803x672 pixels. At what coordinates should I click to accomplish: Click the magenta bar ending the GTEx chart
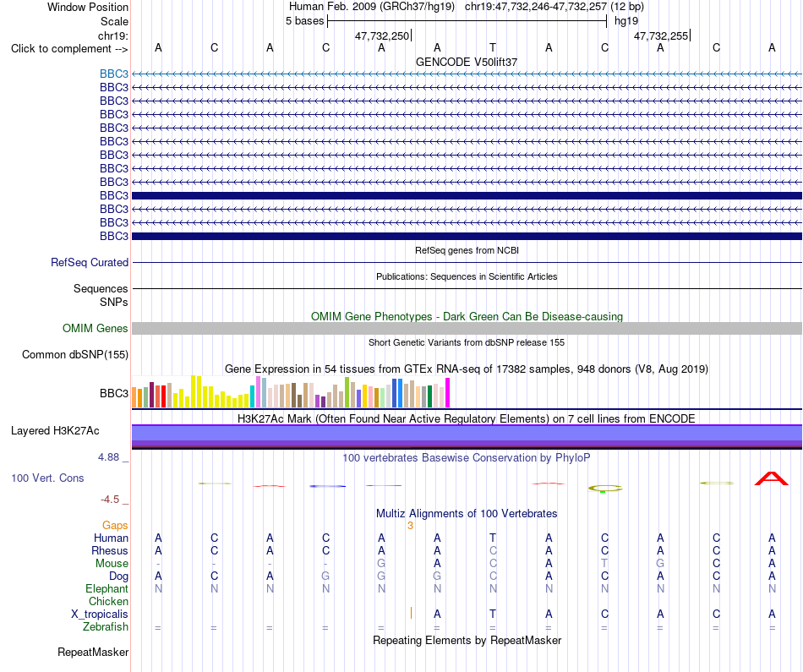click(x=448, y=392)
